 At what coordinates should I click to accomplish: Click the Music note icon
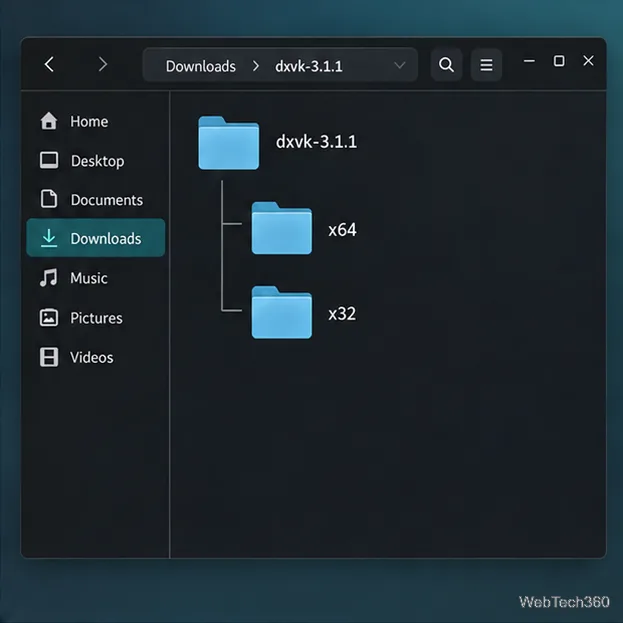49,277
